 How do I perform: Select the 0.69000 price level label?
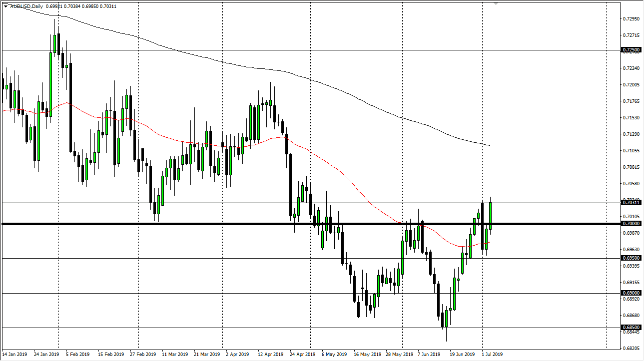pyautogui.click(x=631, y=293)
